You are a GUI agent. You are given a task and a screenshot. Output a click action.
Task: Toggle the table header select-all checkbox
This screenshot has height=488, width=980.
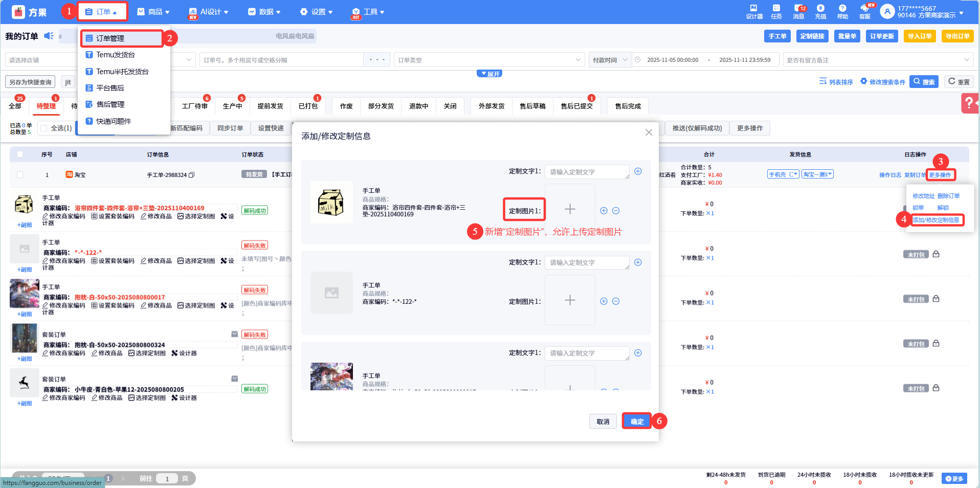tap(20, 154)
